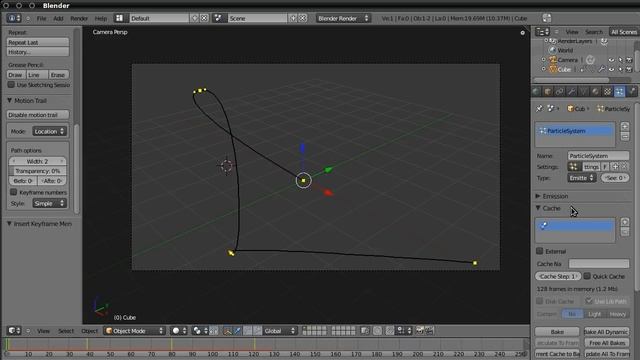The image size is (640, 360).
Task: Click the Bake button
Action: click(557, 332)
